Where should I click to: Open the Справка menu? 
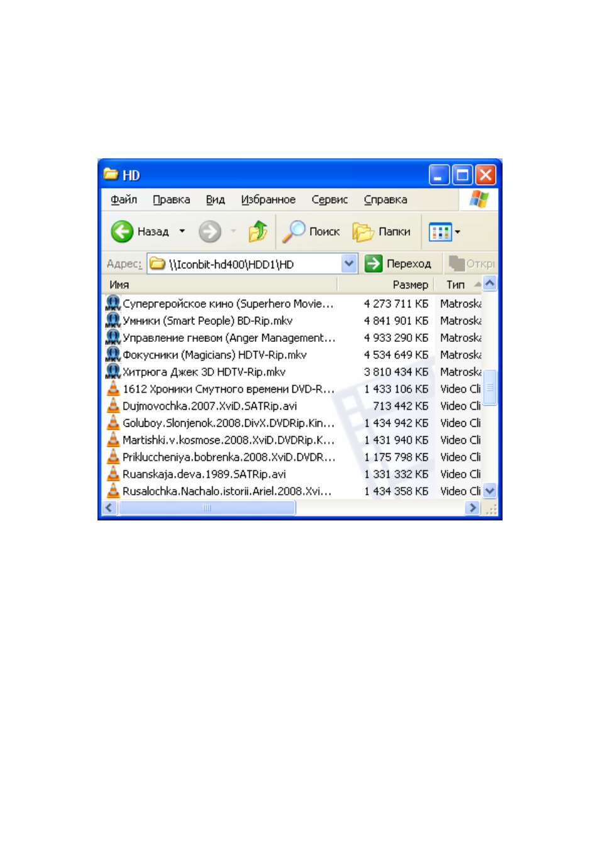click(386, 199)
